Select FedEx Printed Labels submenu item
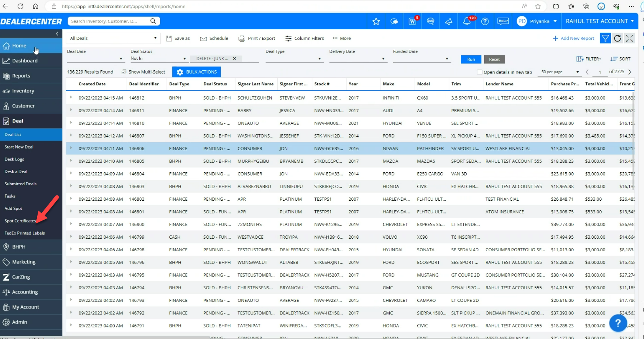The width and height of the screenshot is (644, 339). pos(25,233)
